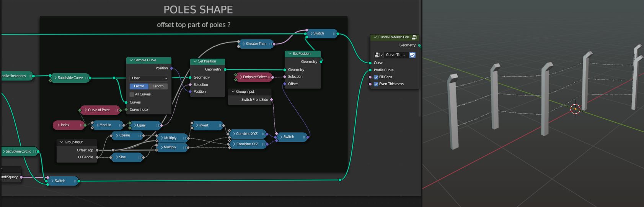Screen dimensions: 644x207
Task: Collapse the Group Input node with Offset Top
Action: click(x=62, y=142)
